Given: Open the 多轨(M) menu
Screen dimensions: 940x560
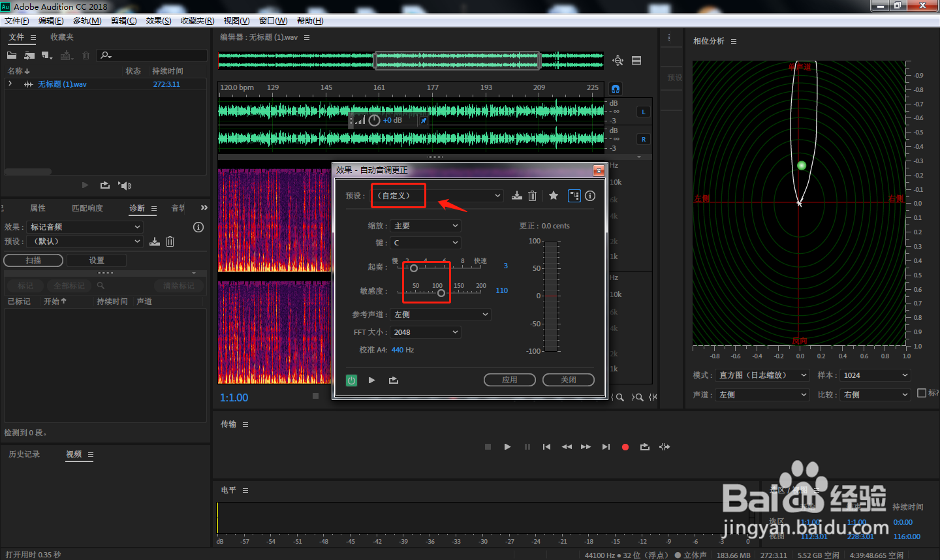Looking at the screenshot, I should pos(87,21).
